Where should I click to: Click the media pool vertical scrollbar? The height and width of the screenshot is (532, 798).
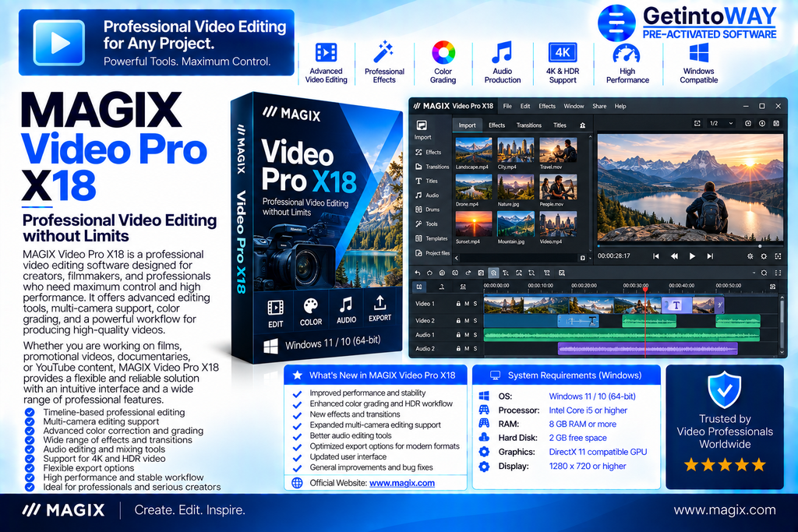click(x=590, y=193)
